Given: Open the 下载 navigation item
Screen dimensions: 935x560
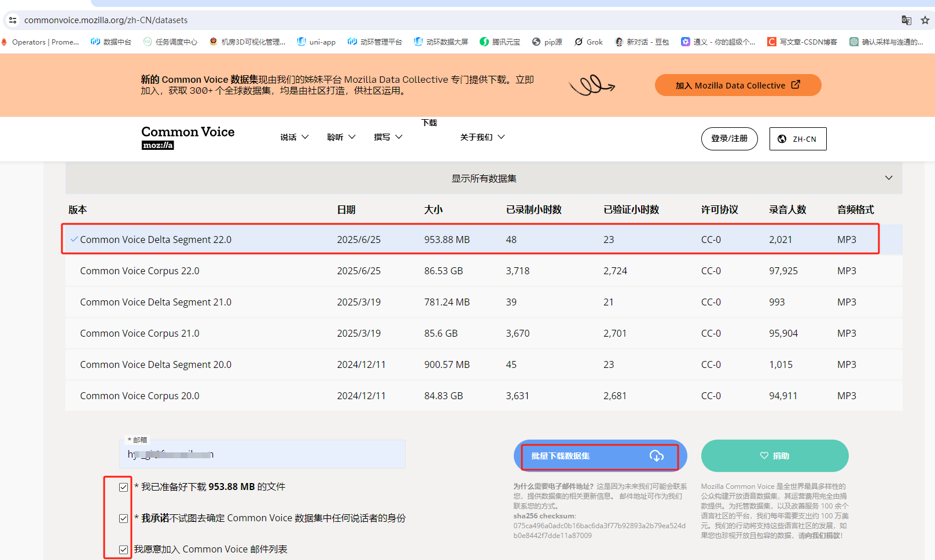Looking at the screenshot, I should click(429, 123).
